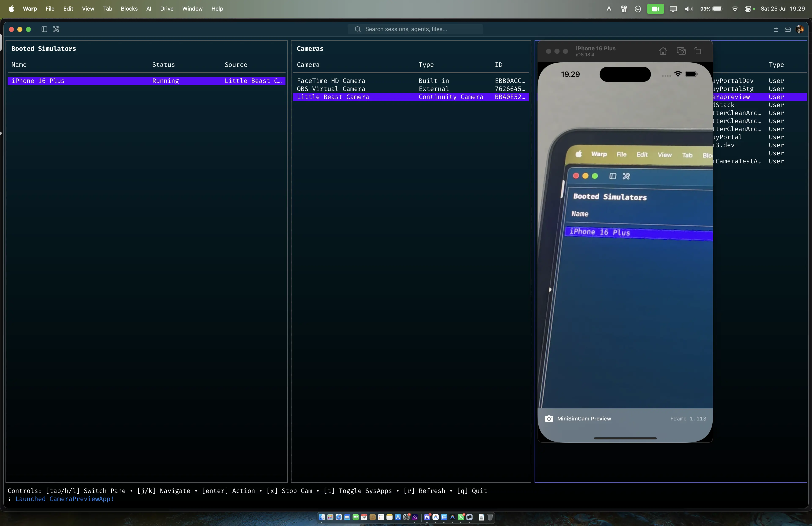Click the Little Beast C… source cell
This screenshot has width=812, height=526.
click(x=253, y=81)
